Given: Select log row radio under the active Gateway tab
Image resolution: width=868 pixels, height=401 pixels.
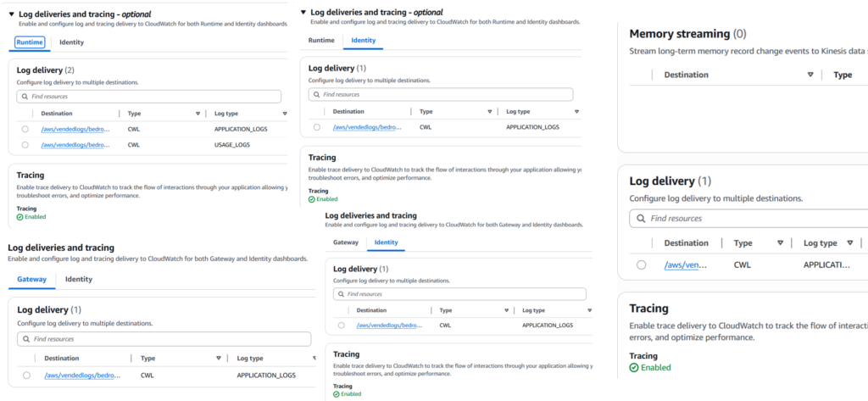Looking at the screenshot, I should (x=26, y=375).
